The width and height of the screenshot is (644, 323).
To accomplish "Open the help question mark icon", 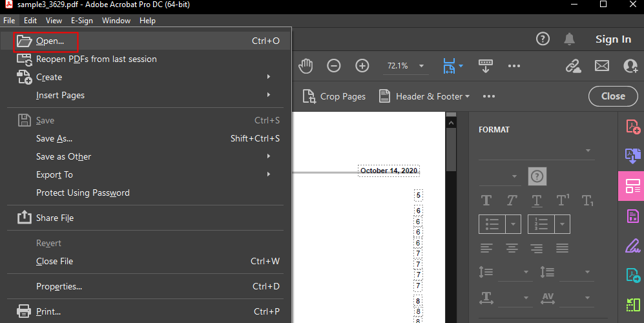I will [x=543, y=39].
